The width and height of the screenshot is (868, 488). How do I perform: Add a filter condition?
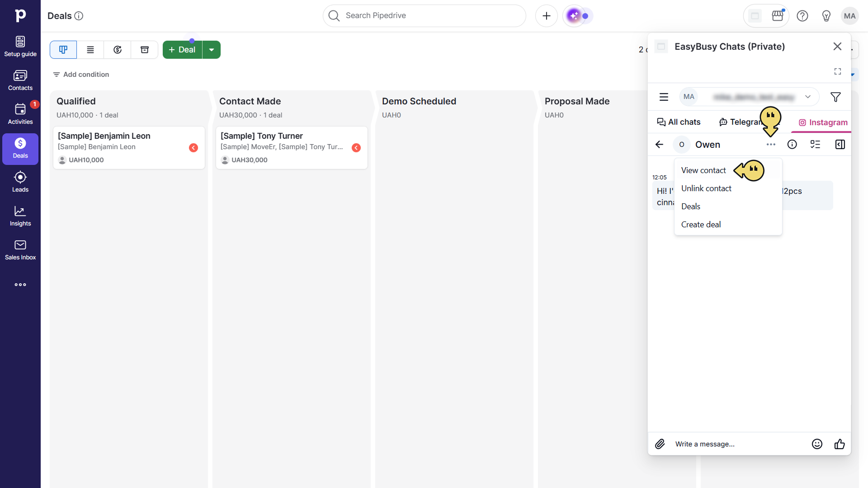pos(81,75)
